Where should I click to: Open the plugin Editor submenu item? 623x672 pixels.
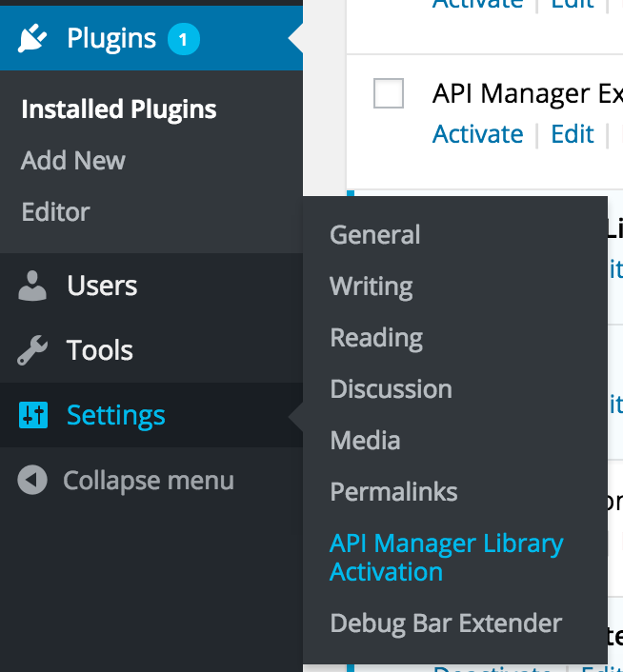pos(56,211)
